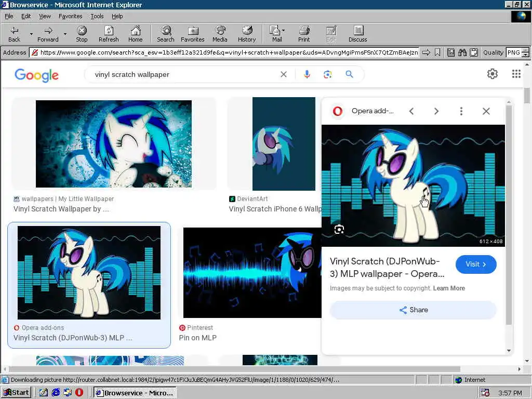Show next image in preview panel
Viewport: 532px width, 399px height.
coord(436,111)
